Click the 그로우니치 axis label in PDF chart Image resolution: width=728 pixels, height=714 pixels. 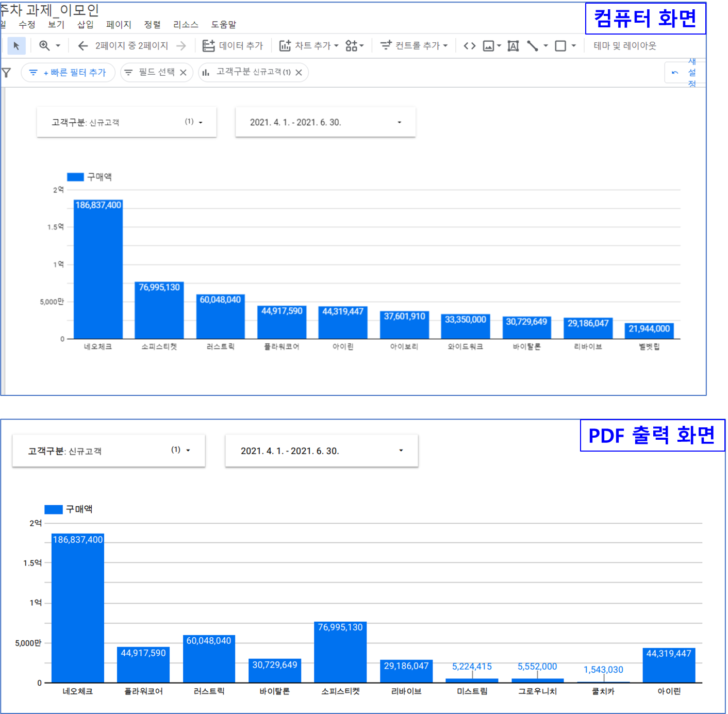click(x=537, y=691)
